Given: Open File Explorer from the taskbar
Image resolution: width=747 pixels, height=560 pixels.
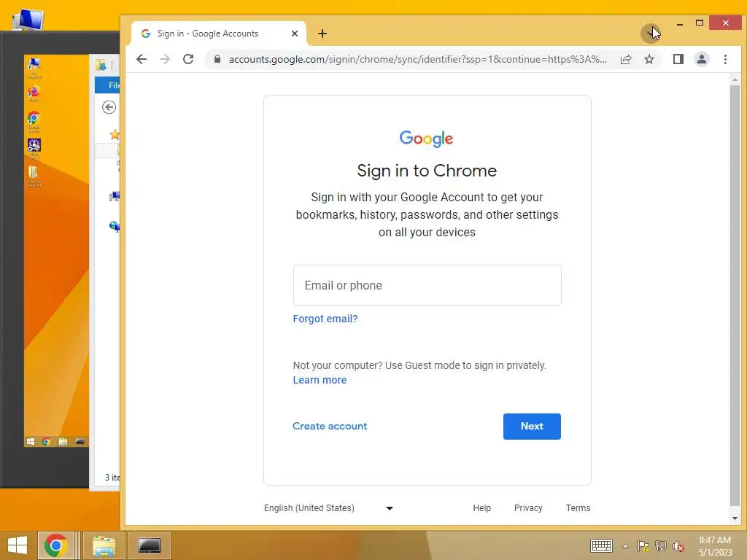Looking at the screenshot, I should [x=104, y=545].
